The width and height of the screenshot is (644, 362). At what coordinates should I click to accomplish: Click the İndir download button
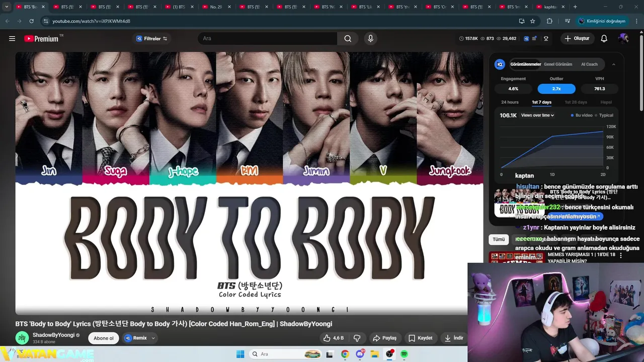coord(453,338)
